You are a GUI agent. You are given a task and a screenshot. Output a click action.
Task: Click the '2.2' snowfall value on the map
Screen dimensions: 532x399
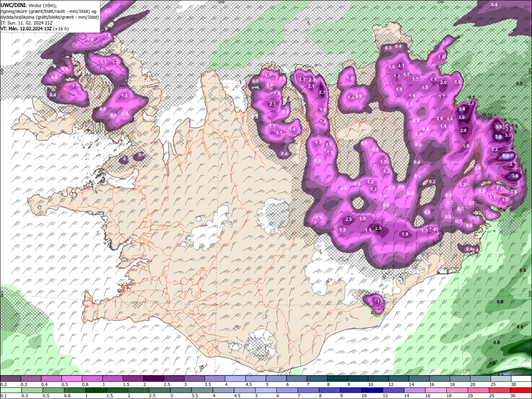495,149
